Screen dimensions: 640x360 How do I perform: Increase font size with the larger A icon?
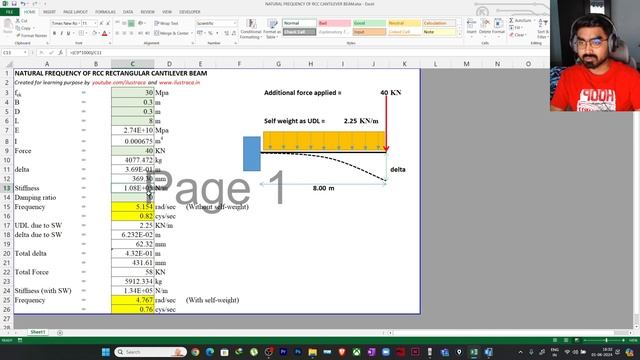101,23
